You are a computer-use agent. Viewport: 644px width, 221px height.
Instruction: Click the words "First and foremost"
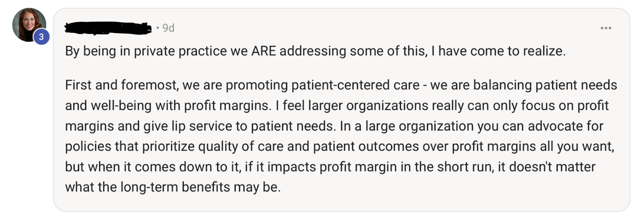pos(121,85)
